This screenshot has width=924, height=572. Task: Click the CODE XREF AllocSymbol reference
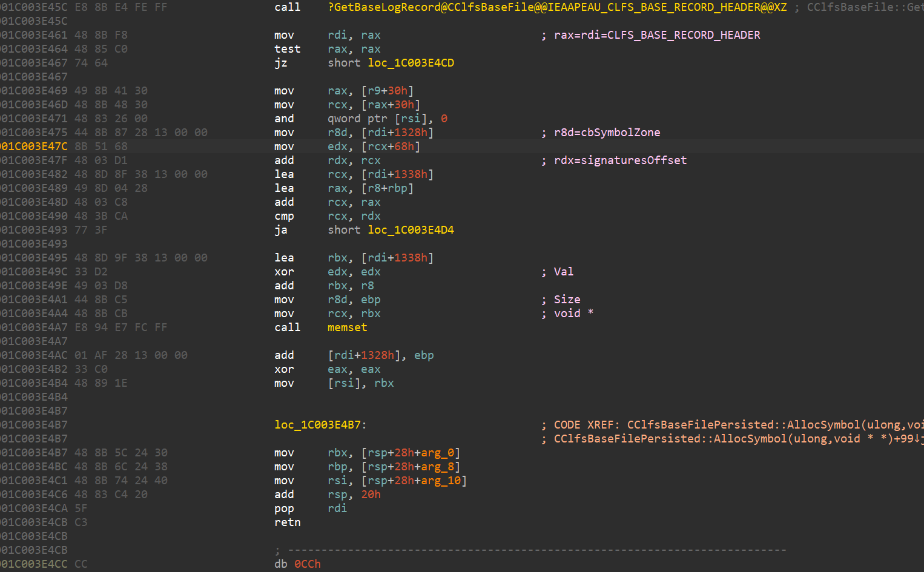click(732, 425)
